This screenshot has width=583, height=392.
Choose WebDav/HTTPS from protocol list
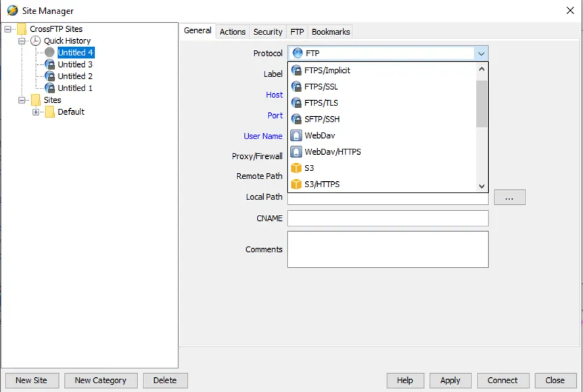coord(382,152)
